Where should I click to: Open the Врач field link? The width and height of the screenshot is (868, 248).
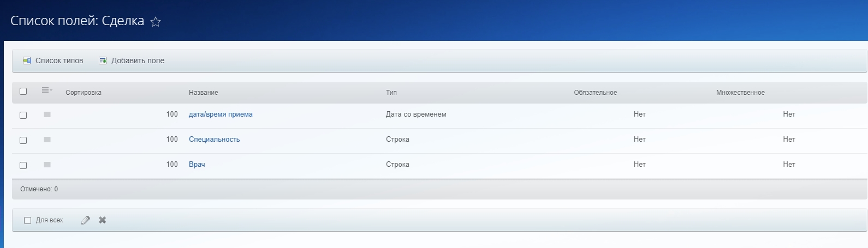coord(197,165)
